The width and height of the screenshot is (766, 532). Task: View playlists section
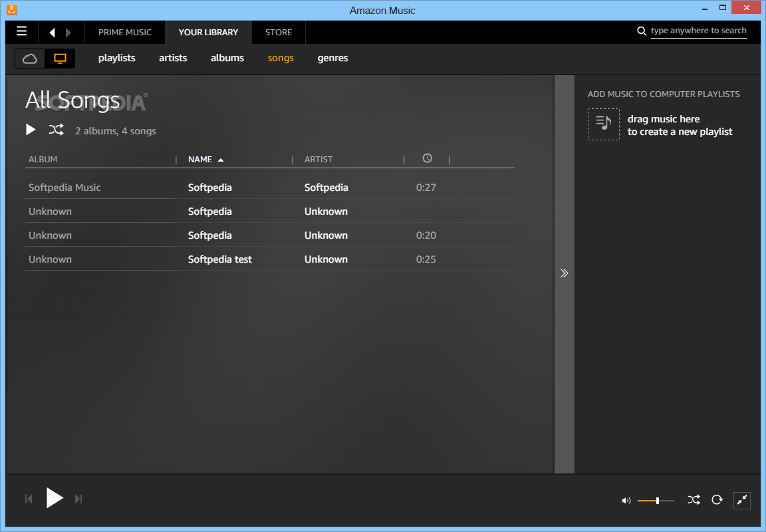click(117, 58)
